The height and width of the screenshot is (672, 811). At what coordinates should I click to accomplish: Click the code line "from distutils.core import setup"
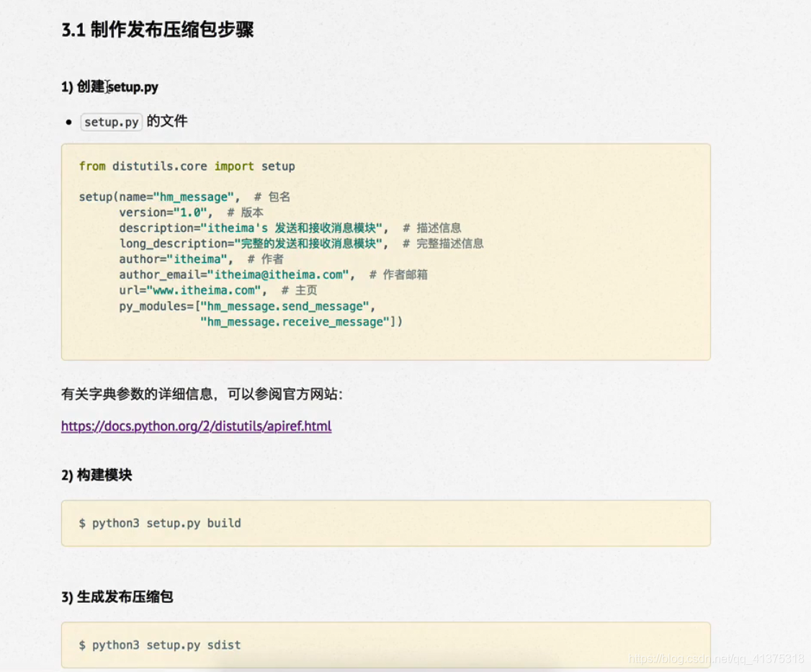[187, 166]
